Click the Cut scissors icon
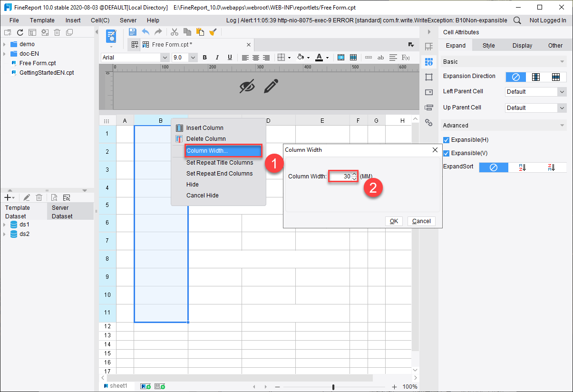Screen dimensions: 573x392 click(175, 32)
